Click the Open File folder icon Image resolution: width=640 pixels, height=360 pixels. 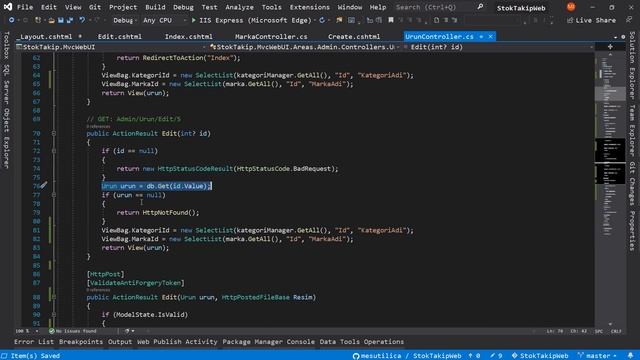[51, 20]
